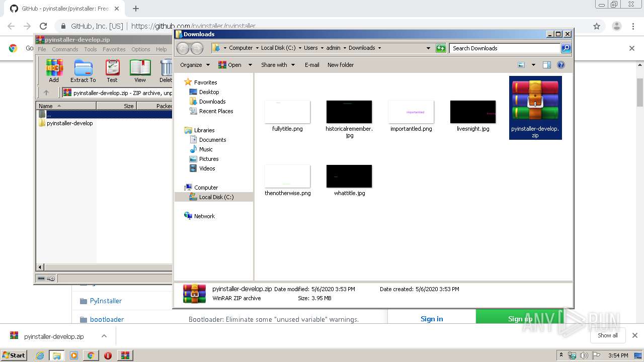Select Documents library
The height and width of the screenshot is (362, 644).
212,140
